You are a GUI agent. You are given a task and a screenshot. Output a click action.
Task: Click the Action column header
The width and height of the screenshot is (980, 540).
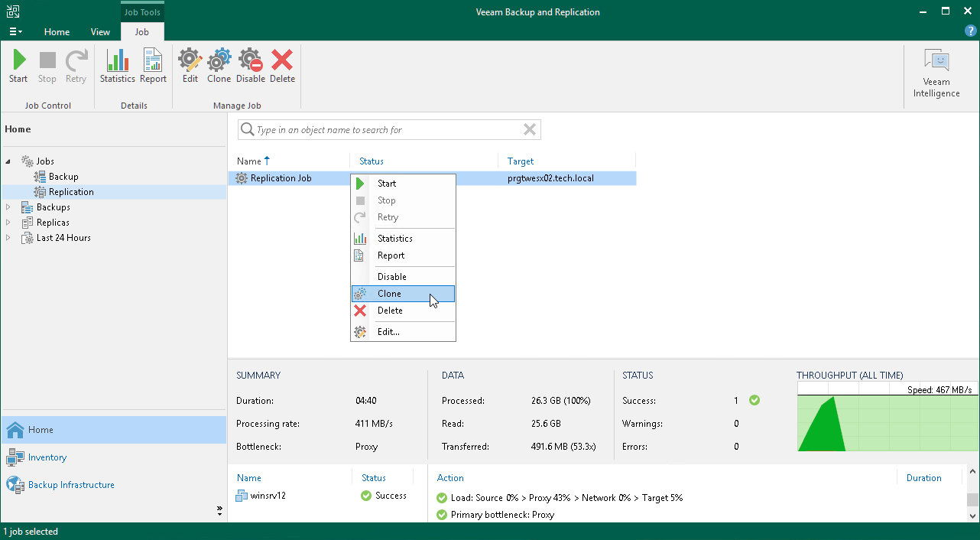pos(450,478)
